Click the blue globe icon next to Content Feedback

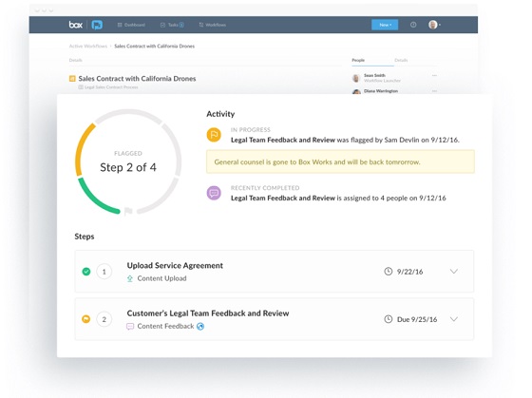click(x=200, y=327)
